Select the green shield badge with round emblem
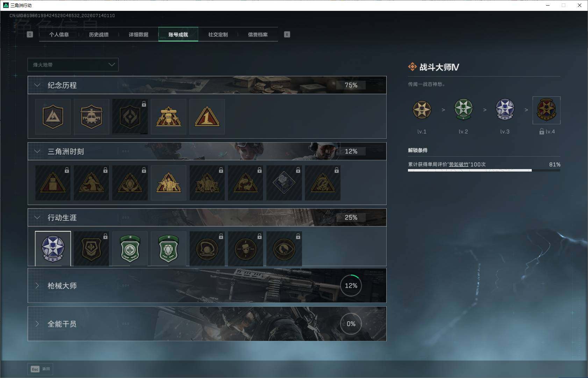 click(130, 249)
